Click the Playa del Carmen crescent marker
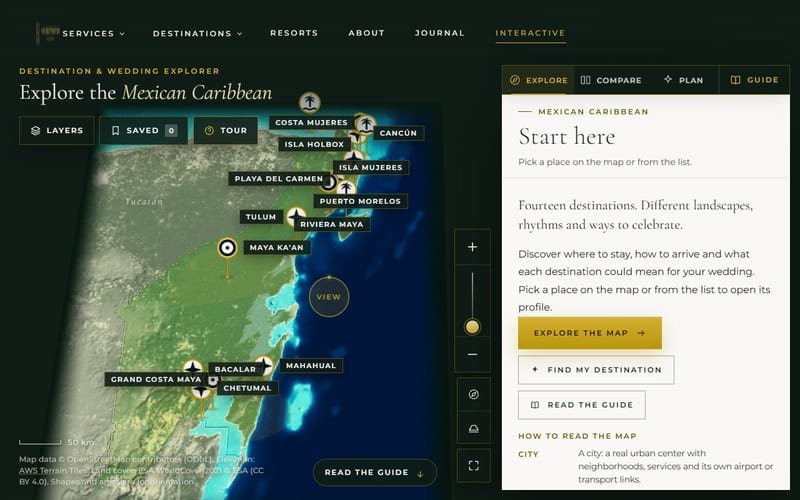 pos(330,182)
